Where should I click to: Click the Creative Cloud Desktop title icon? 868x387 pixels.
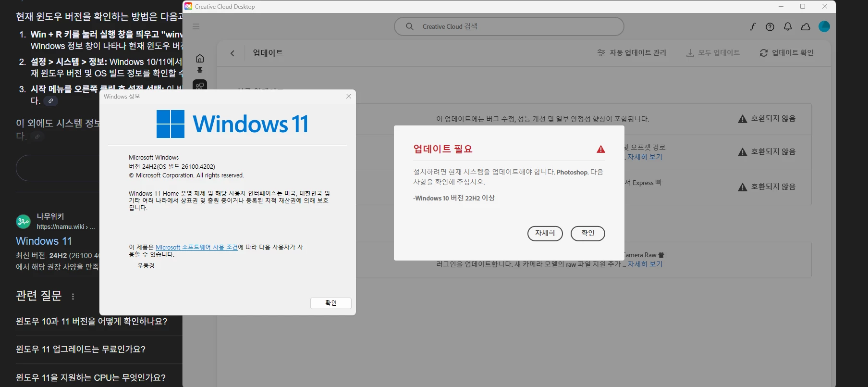[x=189, y=6]
